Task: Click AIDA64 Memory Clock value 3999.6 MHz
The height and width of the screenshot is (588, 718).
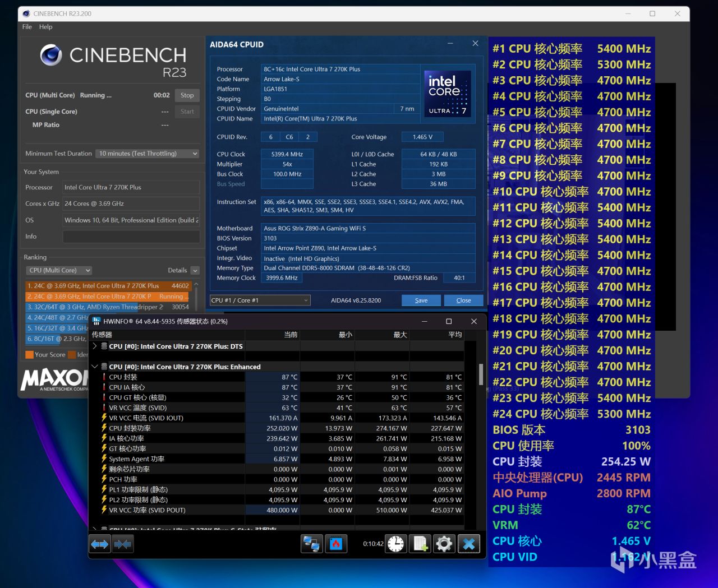Action: (282, 278)
